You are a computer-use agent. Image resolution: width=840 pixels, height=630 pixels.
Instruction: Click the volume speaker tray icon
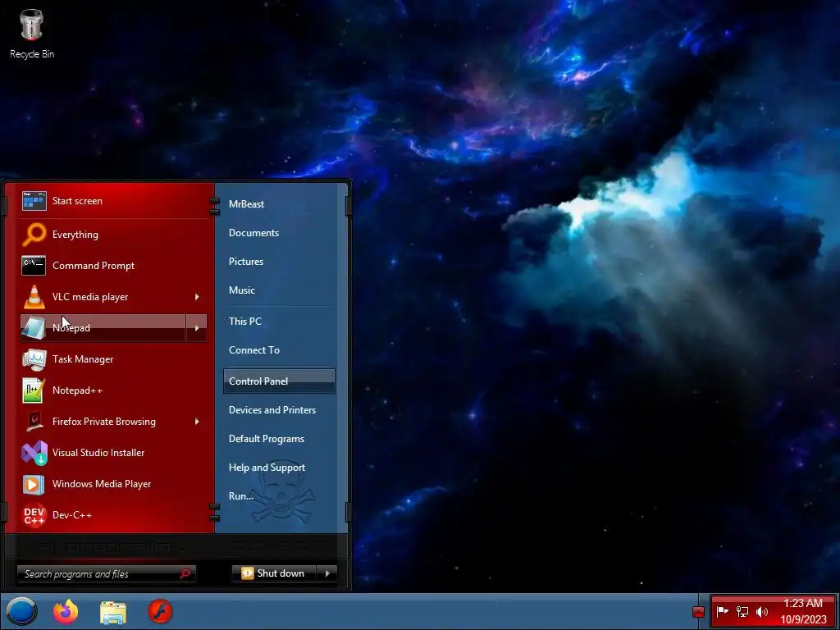pos(761,611)
